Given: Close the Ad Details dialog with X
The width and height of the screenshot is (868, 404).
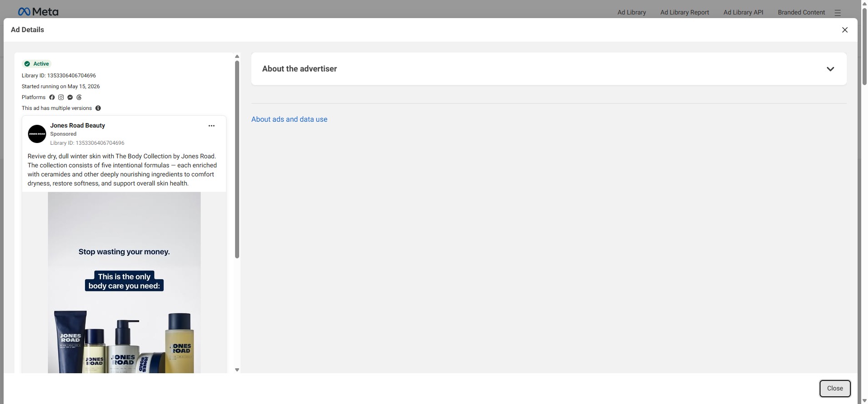Looking at the screenshot, I should (844, 30).
